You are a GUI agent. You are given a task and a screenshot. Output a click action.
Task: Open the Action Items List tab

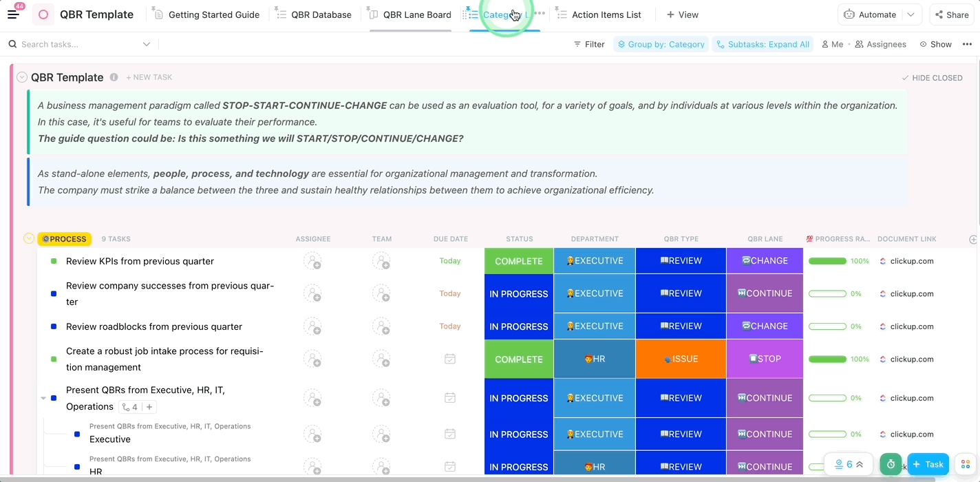[x=599, y=14]
